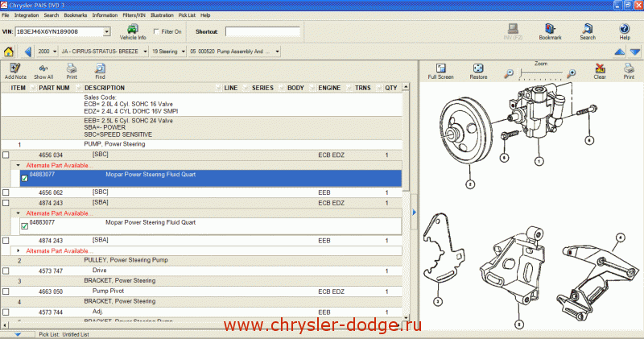Sort by PART NUM column header
Viewport: 644px width, 339px height.
(54, 88)
